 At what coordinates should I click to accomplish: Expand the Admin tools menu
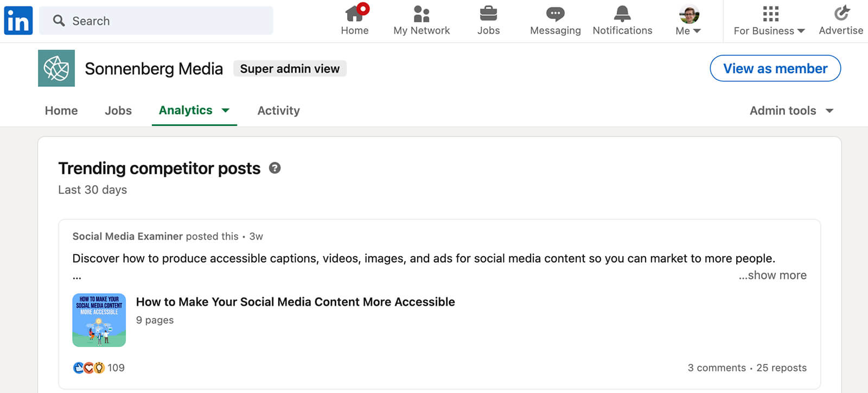(x=792, y=110)
